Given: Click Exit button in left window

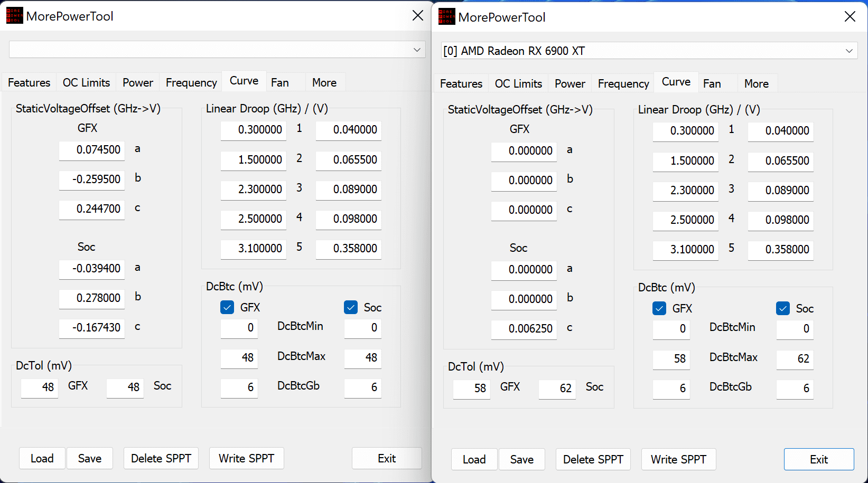Looking at the screenshot, I should point(387,458).
